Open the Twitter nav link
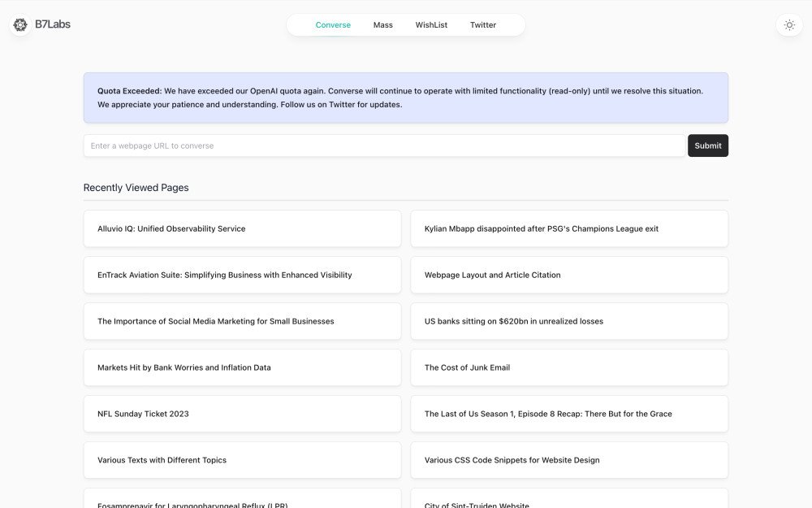The height and width of the screenshot is (508, 812). point(482,25)
